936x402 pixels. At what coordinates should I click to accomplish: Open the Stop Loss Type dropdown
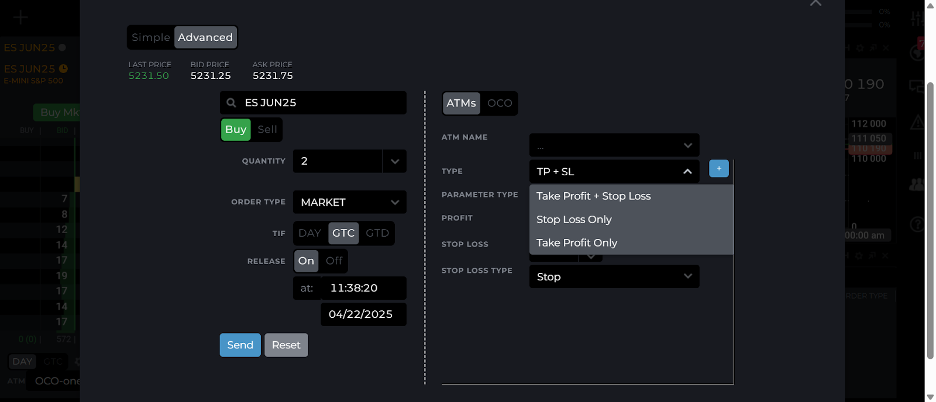pos(614,277)
